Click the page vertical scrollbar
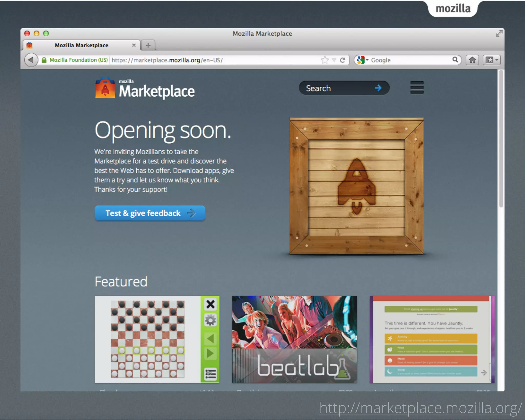This screenshot has height=420, width=525. (x=501, y=138)
